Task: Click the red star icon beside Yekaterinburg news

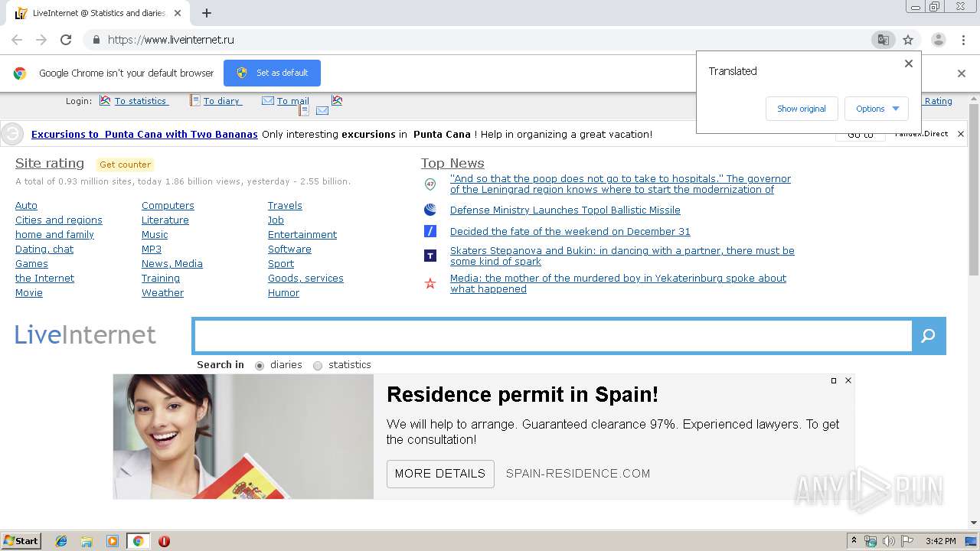Action: coord(430,283)
